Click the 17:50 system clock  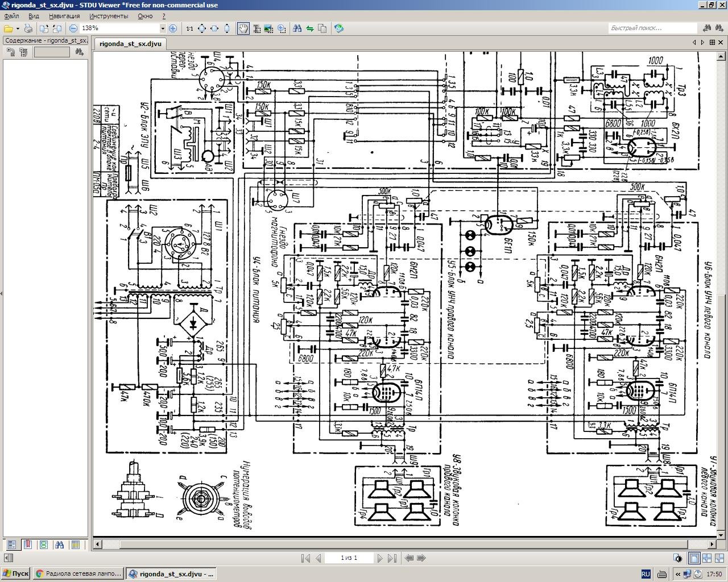pos(714,574)
